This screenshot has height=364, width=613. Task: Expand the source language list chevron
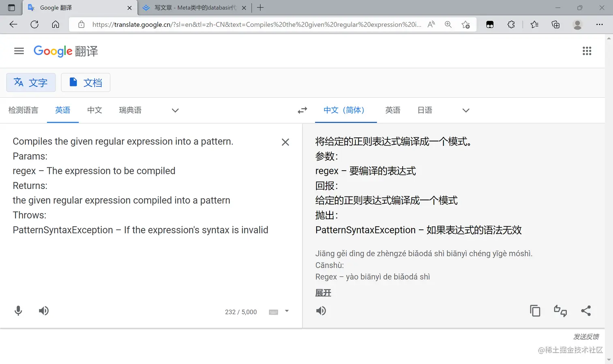[175, 110]
